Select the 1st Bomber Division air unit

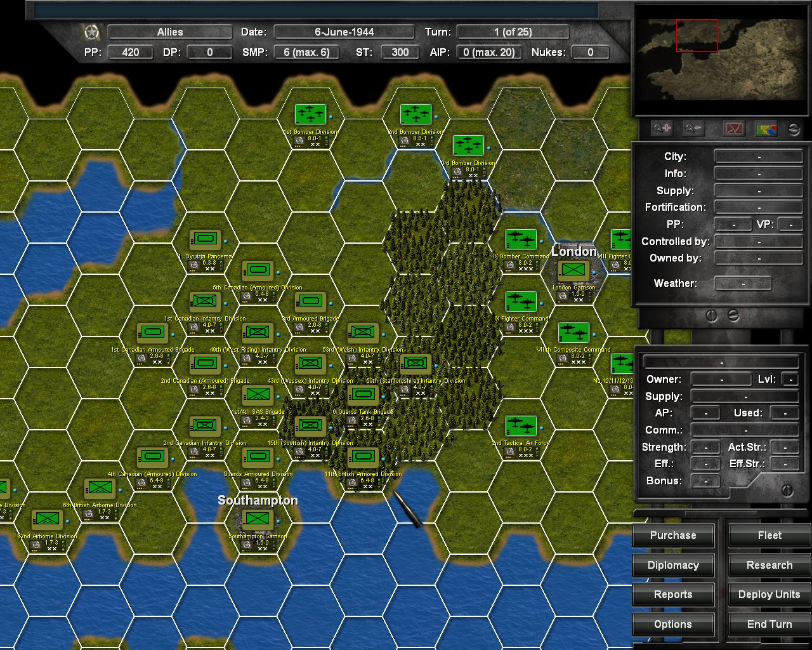[310, 114]
